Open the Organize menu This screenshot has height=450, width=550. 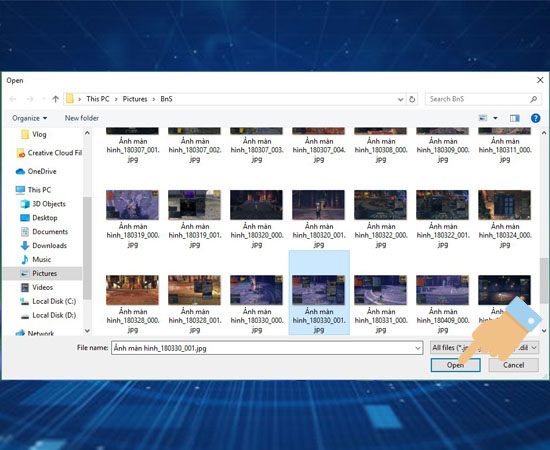29,118
